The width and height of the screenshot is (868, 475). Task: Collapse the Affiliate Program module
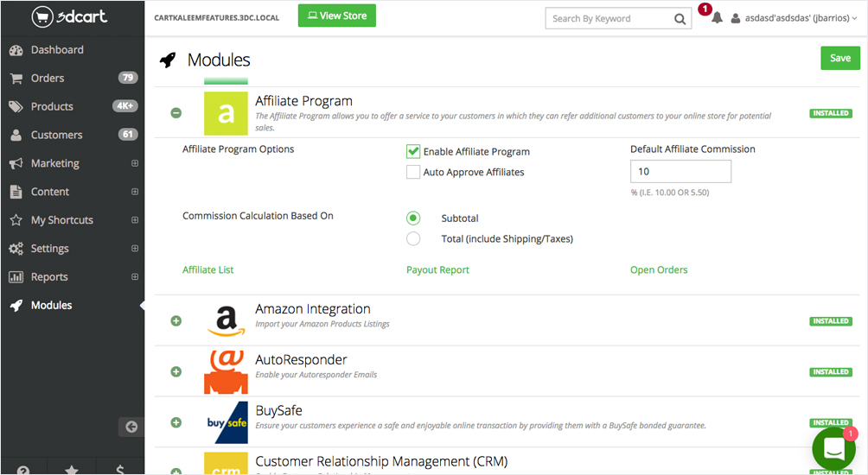176,113
